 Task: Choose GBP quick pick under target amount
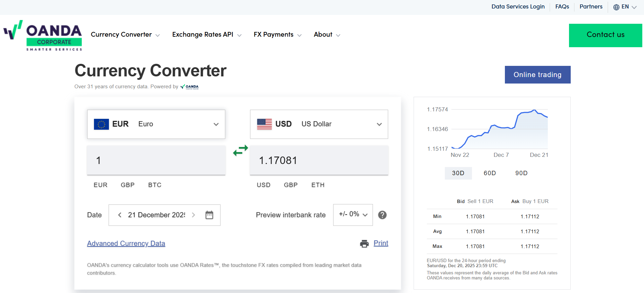click(x=291, y=185)
